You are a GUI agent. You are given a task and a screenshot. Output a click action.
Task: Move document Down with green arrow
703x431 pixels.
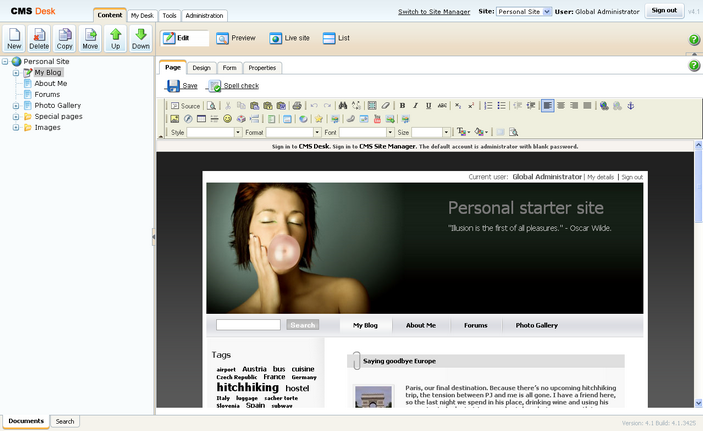141,38
